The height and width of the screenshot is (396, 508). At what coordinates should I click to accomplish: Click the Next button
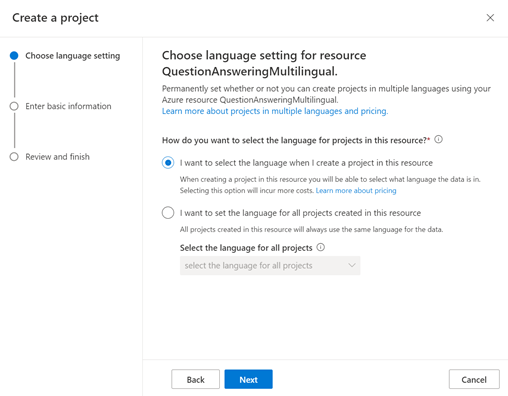point(248,379)
